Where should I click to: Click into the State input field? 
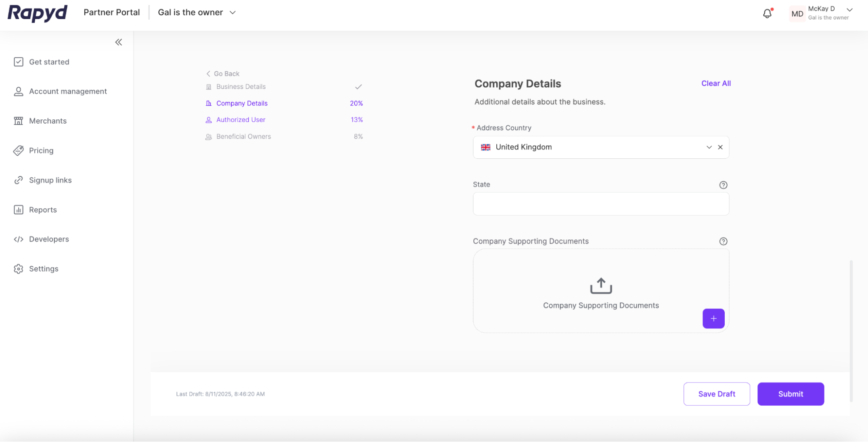click(x=601, y=204)
